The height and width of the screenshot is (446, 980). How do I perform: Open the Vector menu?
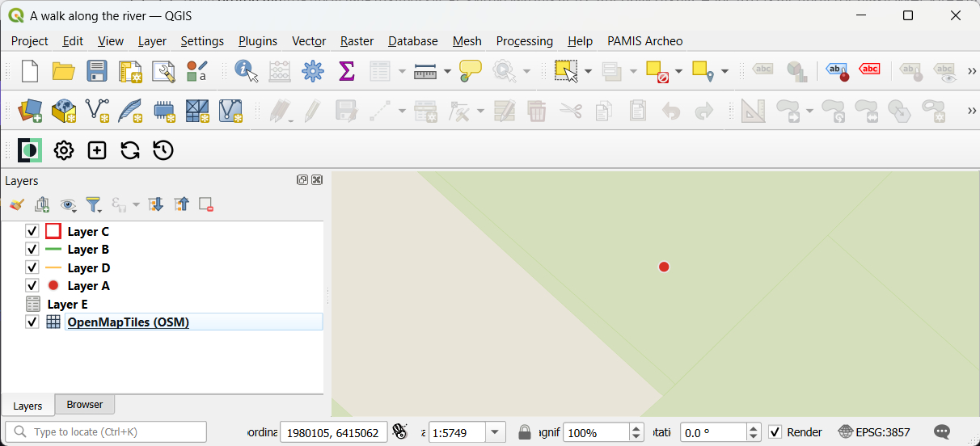[309, 40]
